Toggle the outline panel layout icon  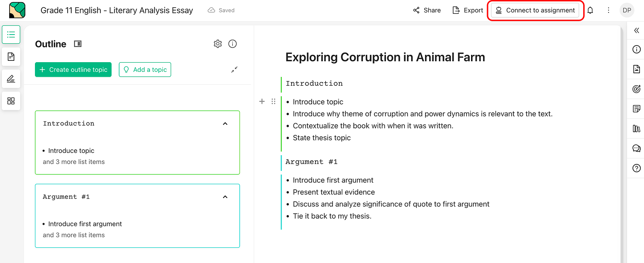pos(78,44)
